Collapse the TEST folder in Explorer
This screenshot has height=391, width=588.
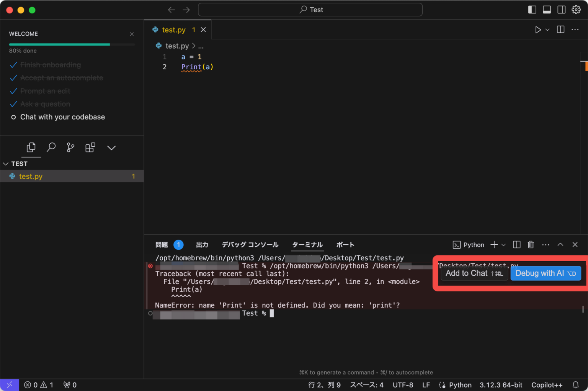click(x=6, y=164)
